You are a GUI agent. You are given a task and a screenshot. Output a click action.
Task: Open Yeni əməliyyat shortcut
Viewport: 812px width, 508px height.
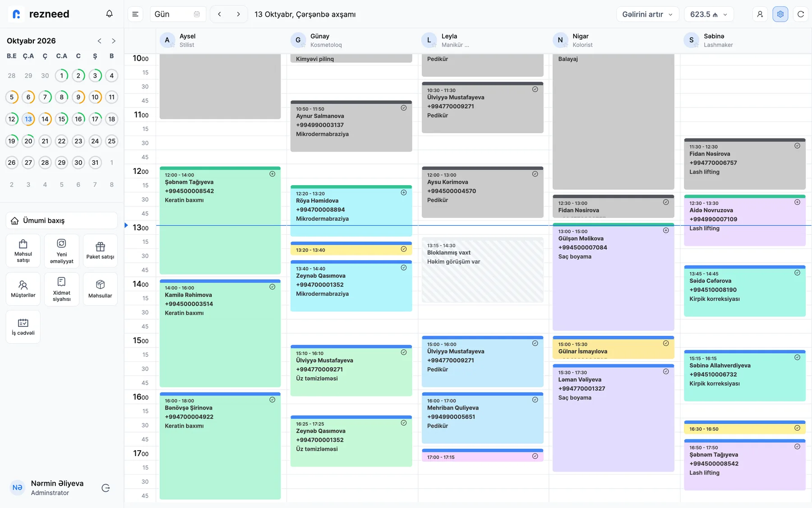point(62,251)
